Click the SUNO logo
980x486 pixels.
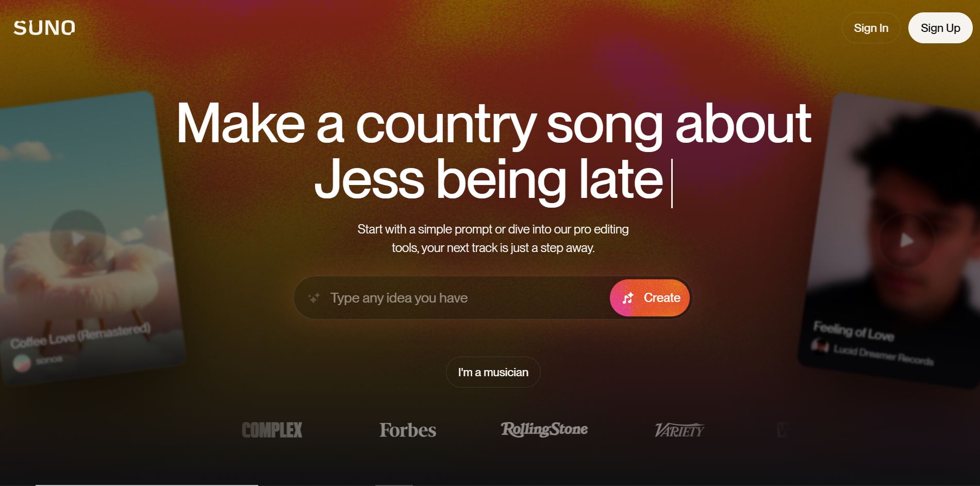click(44, 28)
